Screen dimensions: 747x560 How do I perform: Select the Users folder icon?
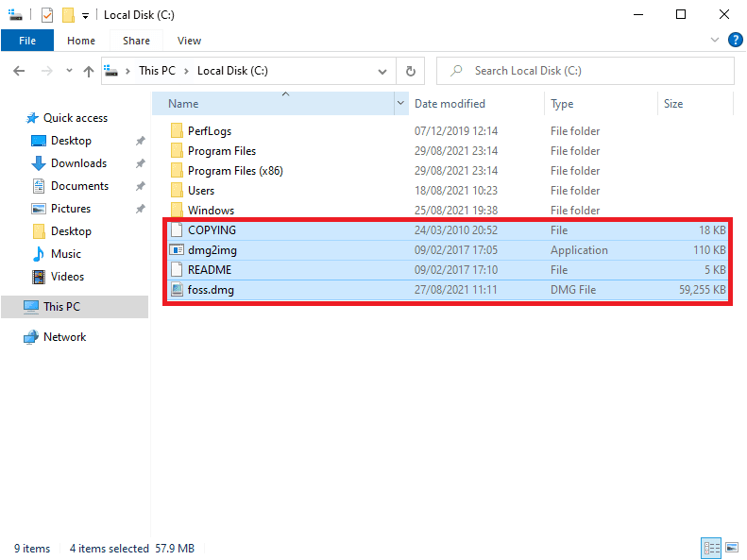pyautogui.click(x=177, y=191)
